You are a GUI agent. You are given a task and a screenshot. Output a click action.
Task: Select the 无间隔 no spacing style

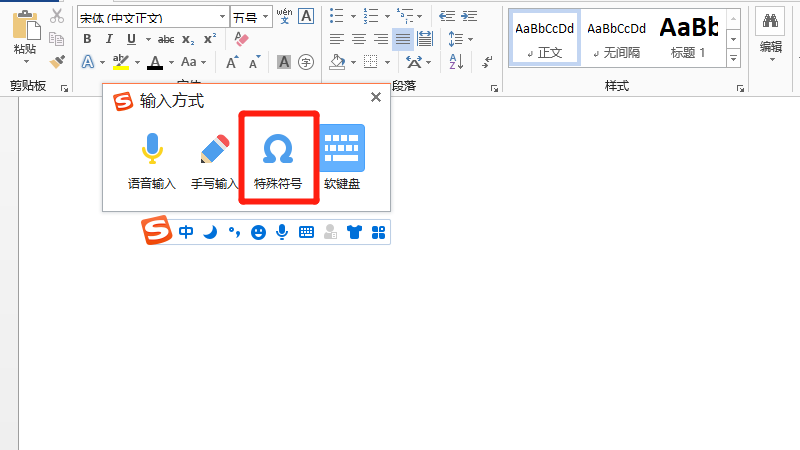pos(616,37)
